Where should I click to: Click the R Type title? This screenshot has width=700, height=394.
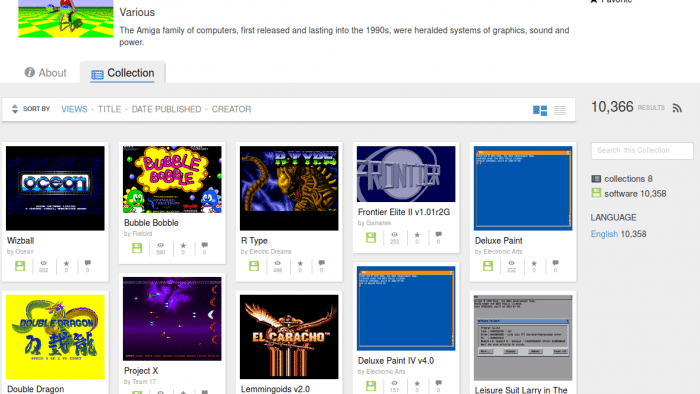click(x=254, y=241)
